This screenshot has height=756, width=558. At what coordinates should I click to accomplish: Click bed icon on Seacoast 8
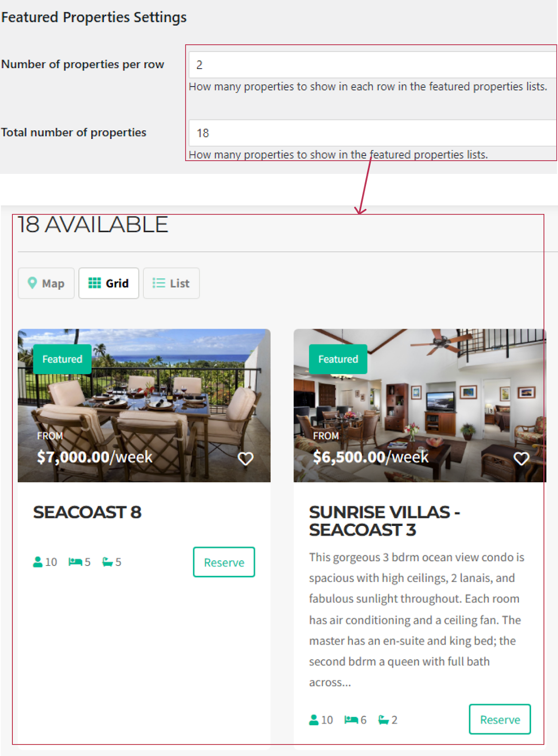(75, 562)
